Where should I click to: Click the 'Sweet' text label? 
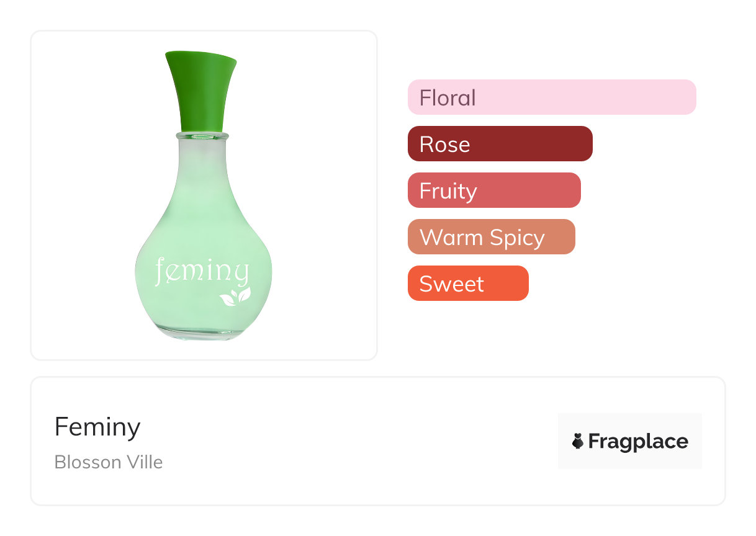click(451, 284)
